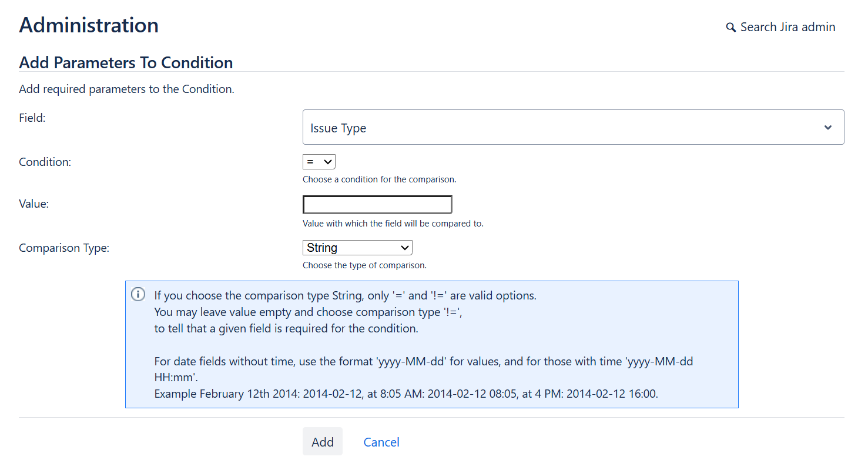The height and width of the screenshot is (463, 868).
Task: Select the Add Parameters To Condition heading
Action: (126, 62)
